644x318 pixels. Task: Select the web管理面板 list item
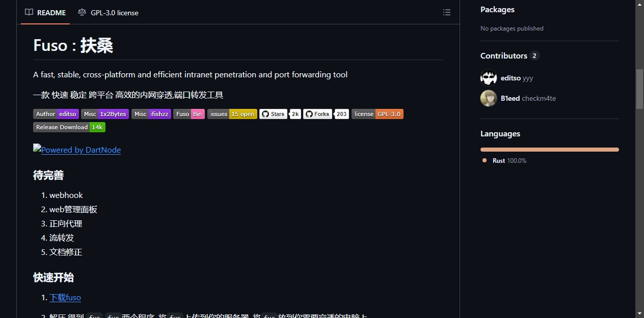(x=73, y=209)
